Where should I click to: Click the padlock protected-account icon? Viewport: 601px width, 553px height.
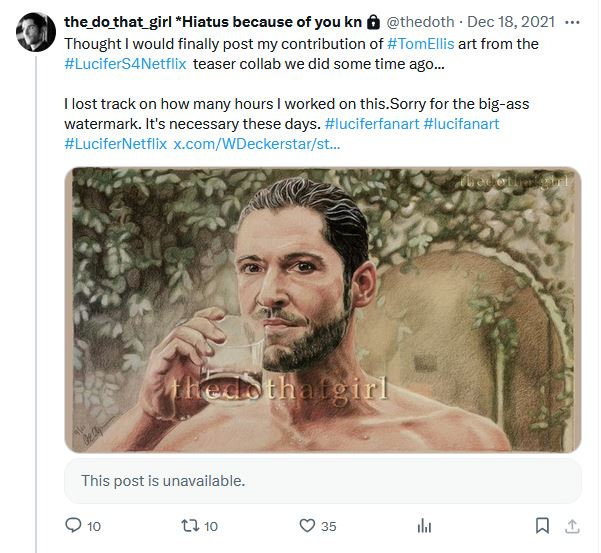click(372, 21)
